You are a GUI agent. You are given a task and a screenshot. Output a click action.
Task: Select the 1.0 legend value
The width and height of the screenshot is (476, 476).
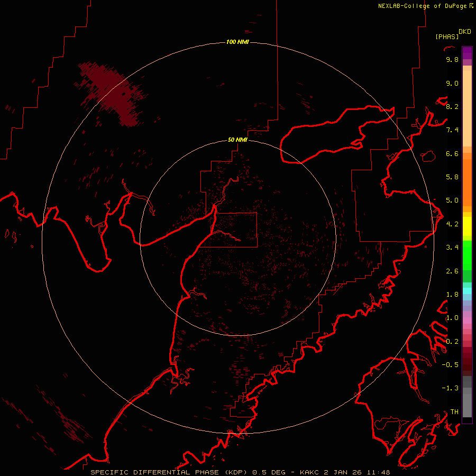coord(452,318)
